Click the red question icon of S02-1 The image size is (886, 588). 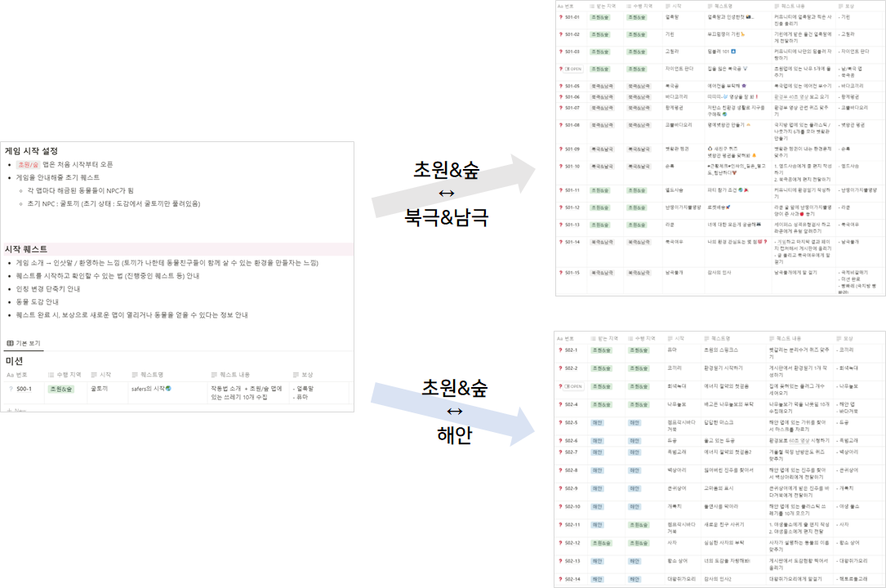point(560,350)
